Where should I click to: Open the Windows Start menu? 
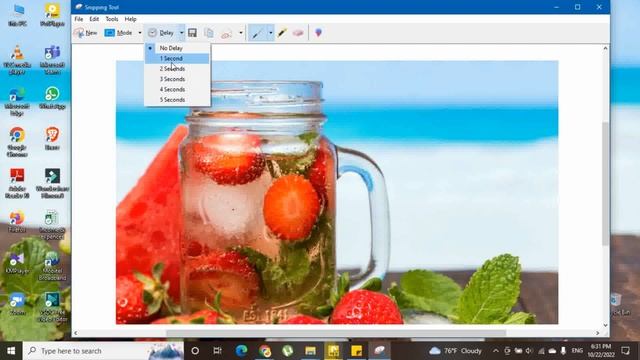click(11, 351)
